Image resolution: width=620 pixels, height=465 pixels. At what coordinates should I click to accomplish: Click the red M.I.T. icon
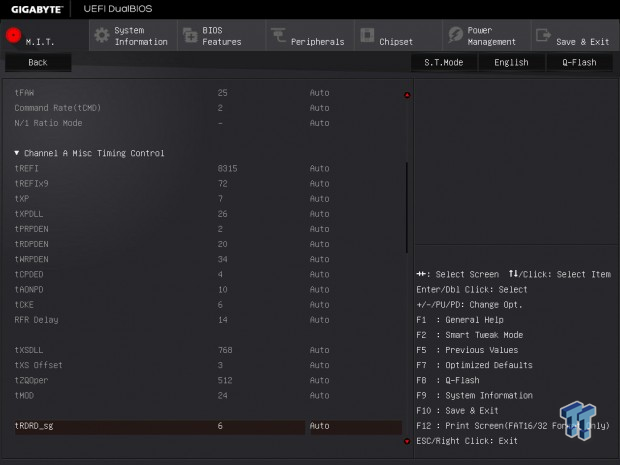tap(13, 35)
